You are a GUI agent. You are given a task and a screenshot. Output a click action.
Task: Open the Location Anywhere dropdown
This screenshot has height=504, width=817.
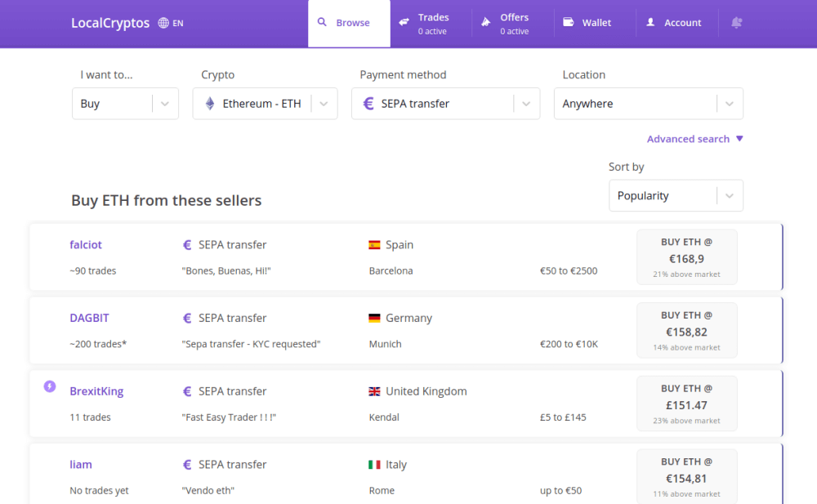648,104
